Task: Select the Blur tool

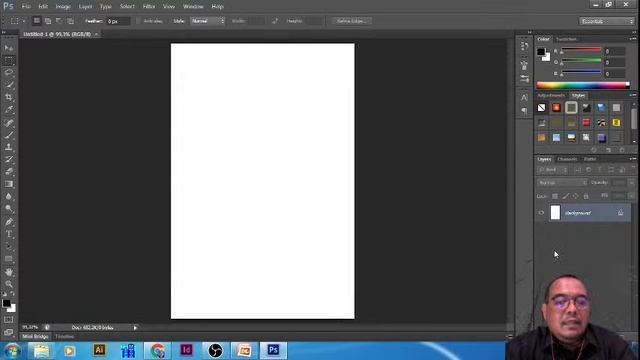Action: [x=9, y=196]
